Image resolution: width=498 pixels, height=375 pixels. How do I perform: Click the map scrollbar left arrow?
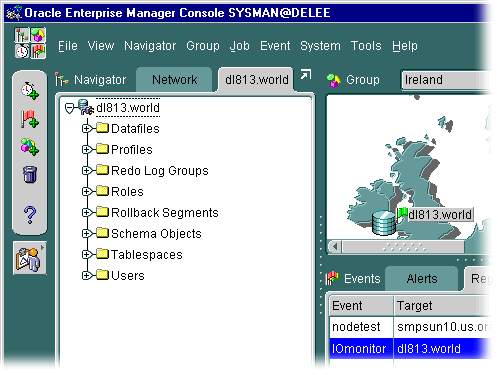pos(335,247)
